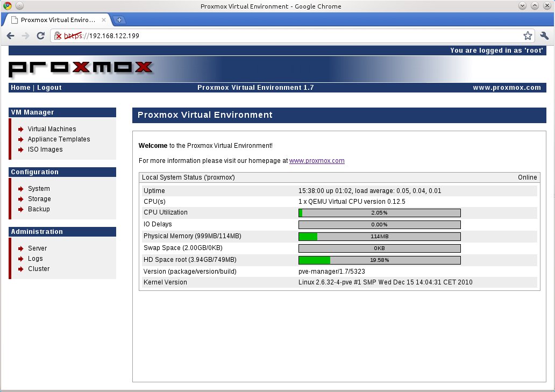
Task: View the Logs in Administration
Action: [35, 258]
